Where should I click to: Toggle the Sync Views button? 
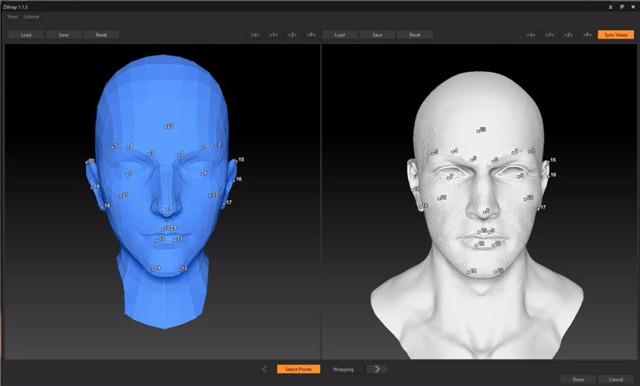point(616,35)
